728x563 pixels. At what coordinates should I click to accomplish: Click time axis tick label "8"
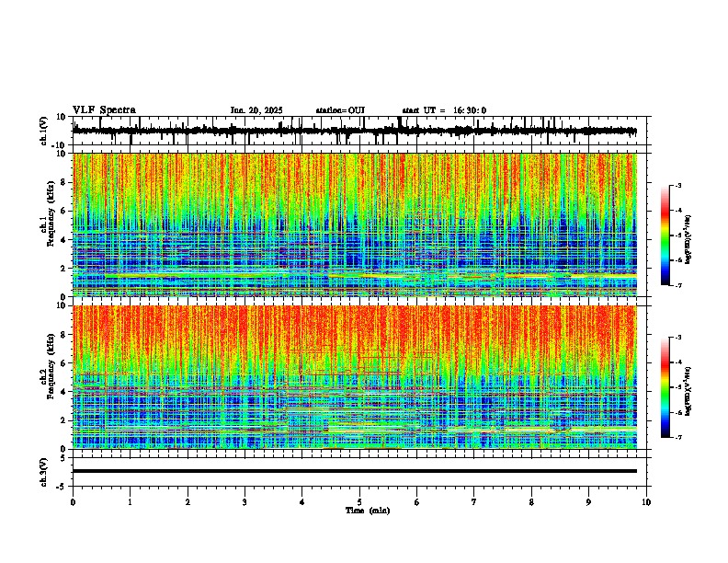click(531, 502)
